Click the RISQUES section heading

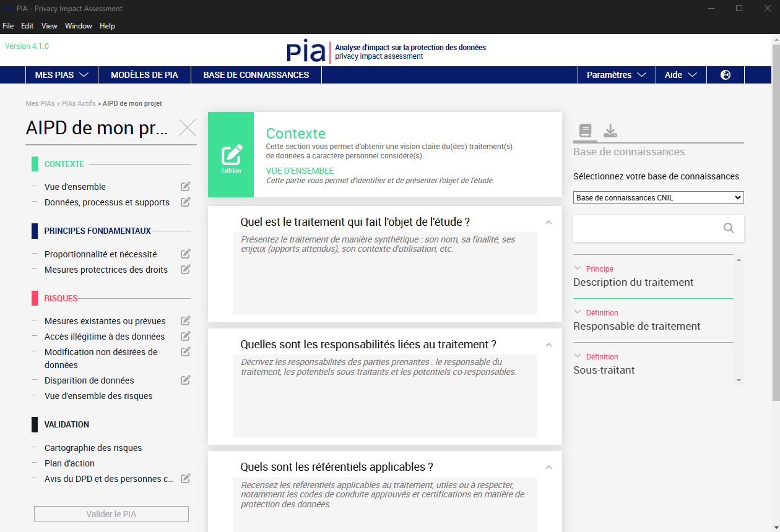(61, 298)
